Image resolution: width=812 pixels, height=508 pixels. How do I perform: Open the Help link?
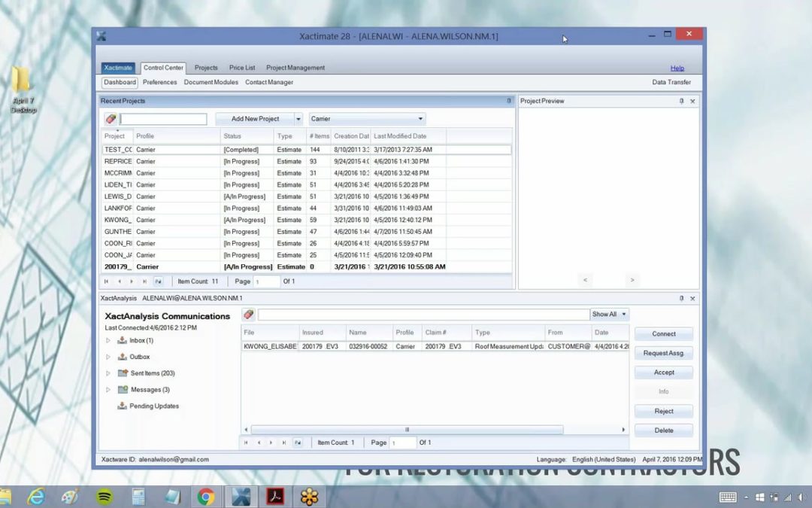(677, 68)
